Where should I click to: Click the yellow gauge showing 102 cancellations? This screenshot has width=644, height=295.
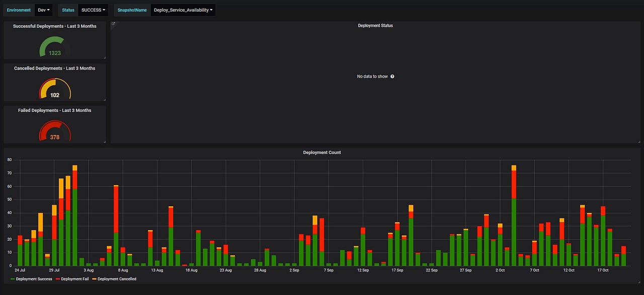pyautogui.click(x=54, y=95)
